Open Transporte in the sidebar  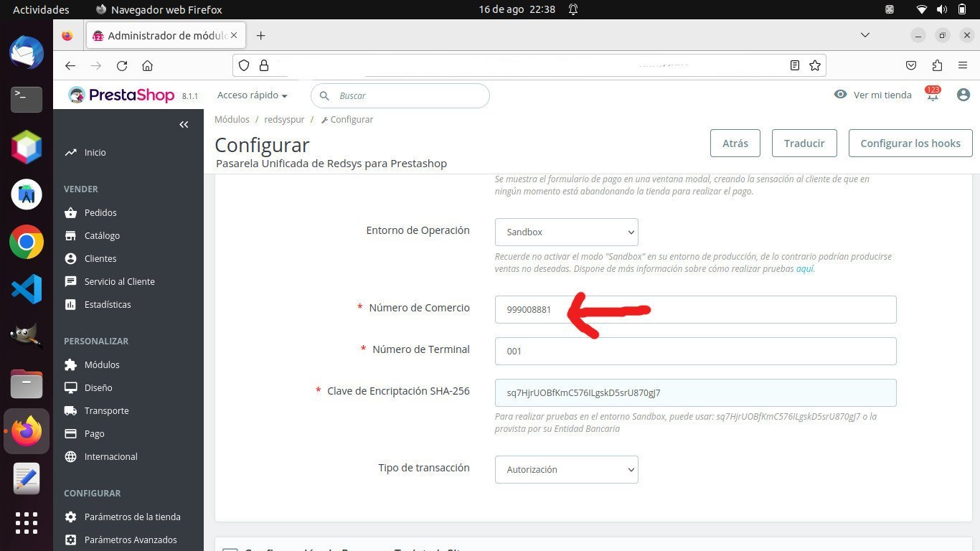click(x=106, y=410)
